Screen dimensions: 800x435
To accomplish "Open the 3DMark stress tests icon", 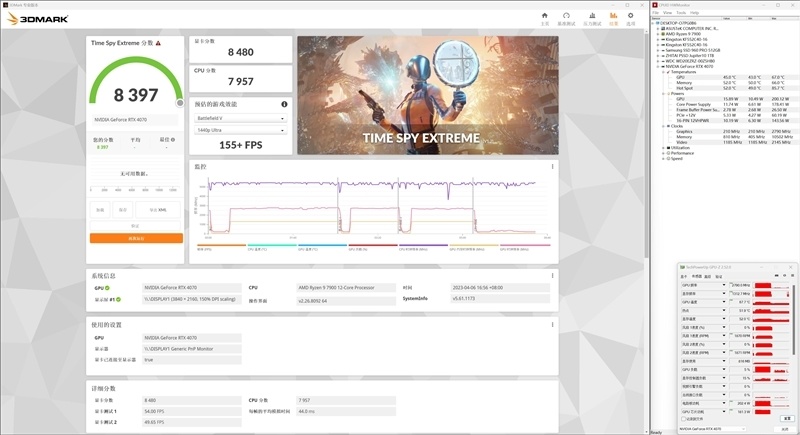I will tap(592, 16).
